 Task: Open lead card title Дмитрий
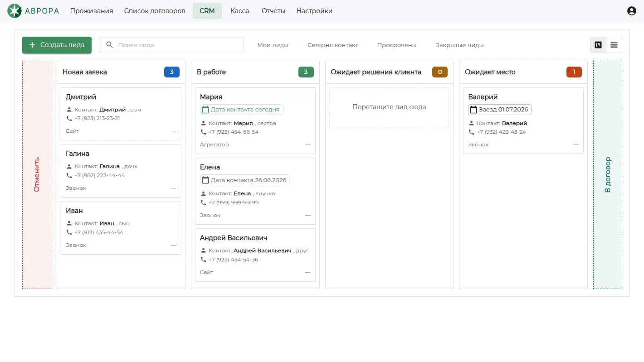[81, 97]
